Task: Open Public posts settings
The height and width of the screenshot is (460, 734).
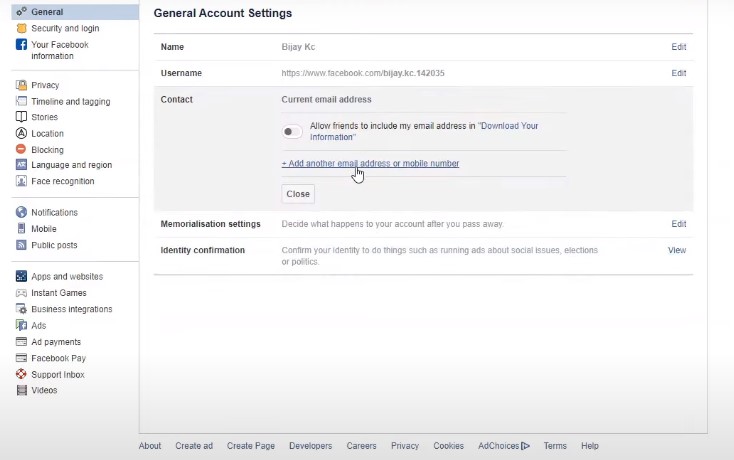Action: click(x=54, y=245)
